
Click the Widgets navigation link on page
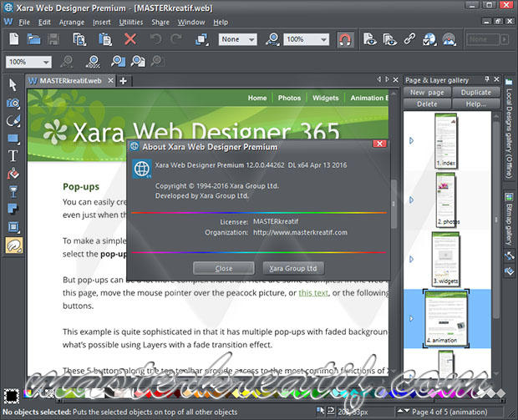[x=325, y=98]
